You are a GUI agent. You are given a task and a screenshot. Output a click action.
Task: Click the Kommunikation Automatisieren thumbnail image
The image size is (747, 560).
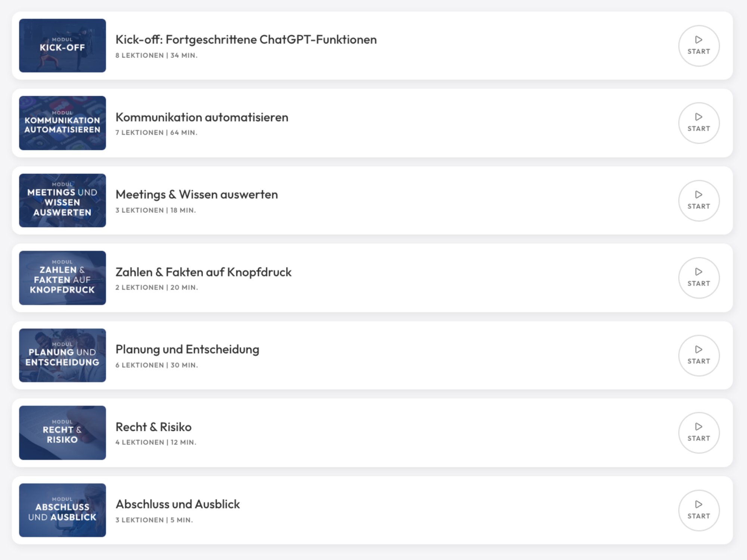(62, 123)
